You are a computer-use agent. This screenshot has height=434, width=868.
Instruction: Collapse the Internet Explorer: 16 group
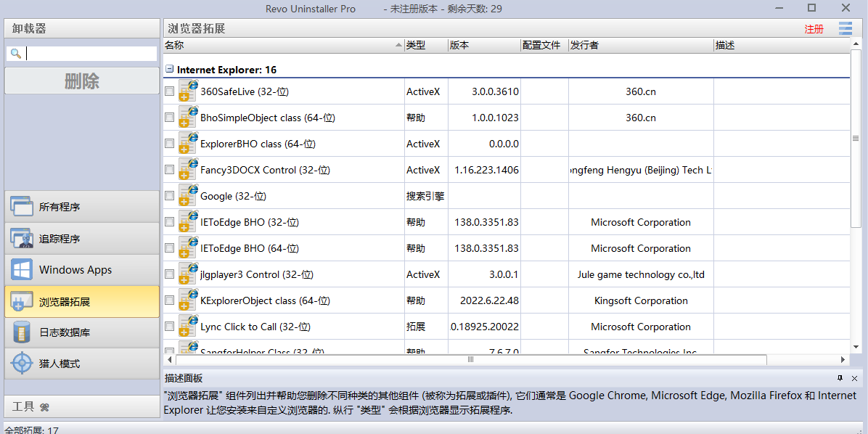click(x=169, y=70)
